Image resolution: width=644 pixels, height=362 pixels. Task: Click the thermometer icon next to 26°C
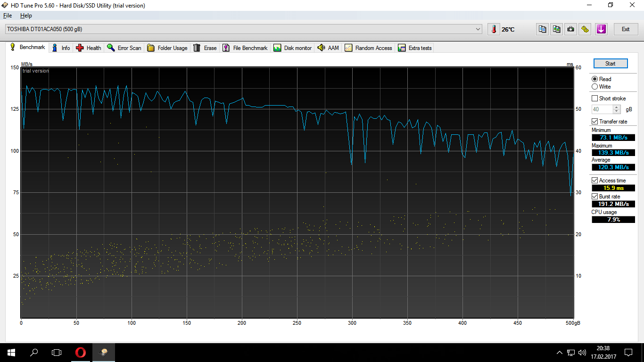(493, 29)
